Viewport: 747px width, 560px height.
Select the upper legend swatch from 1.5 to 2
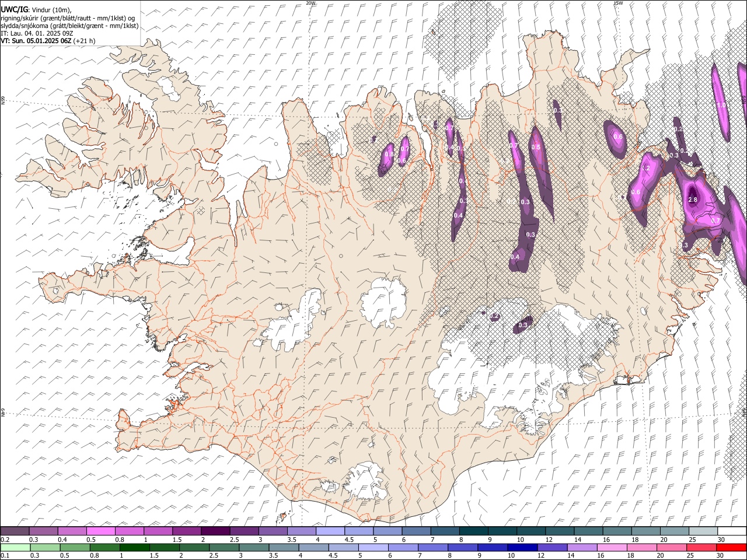[x=187, y=531]
